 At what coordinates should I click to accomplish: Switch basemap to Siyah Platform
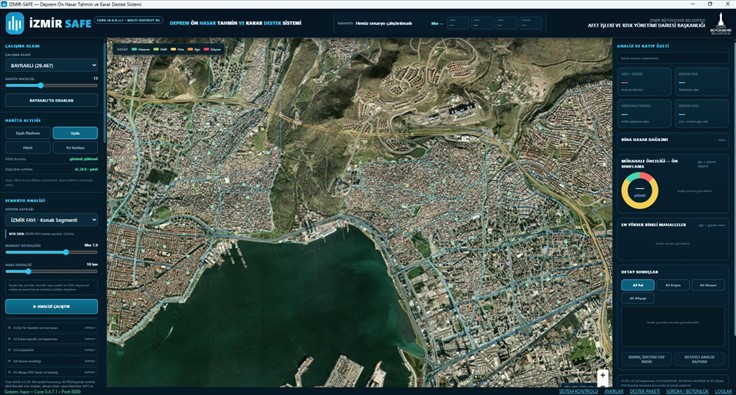[28, 133]
